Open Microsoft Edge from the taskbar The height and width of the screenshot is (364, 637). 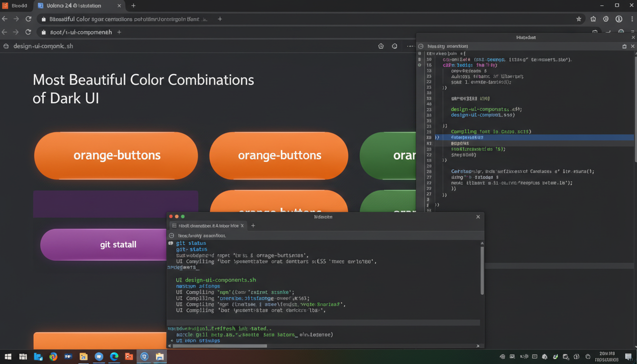(114, 356)
